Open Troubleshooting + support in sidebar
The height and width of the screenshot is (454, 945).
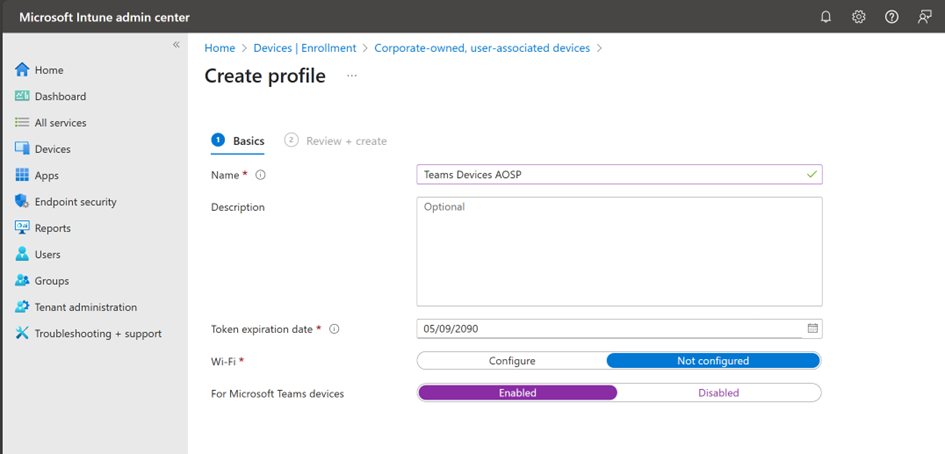click(98, 333)
